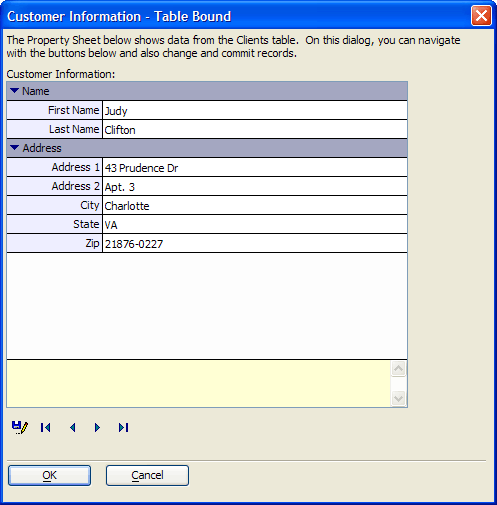Close the Customer Information dialog
Image resolution: width=497 pixels, height=505 pixels.
[481, 16]
